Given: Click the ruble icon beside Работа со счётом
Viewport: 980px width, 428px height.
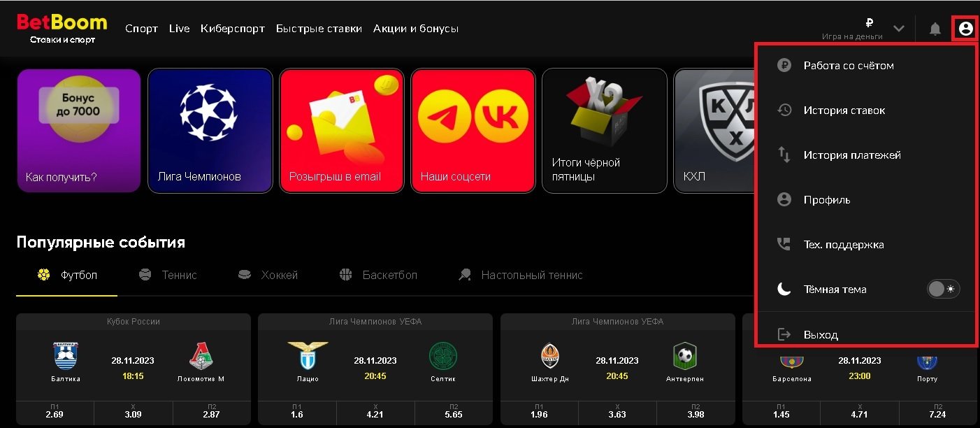Looking at the screenshot, I should pos(784,65).
